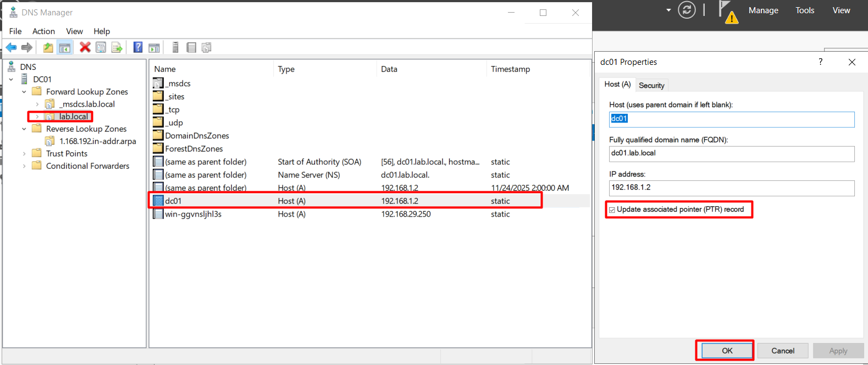The width and height of the screenshot is (868, 365).
Task: Collapse the Forward Lookup Zones node
Action: click(24, 92)
